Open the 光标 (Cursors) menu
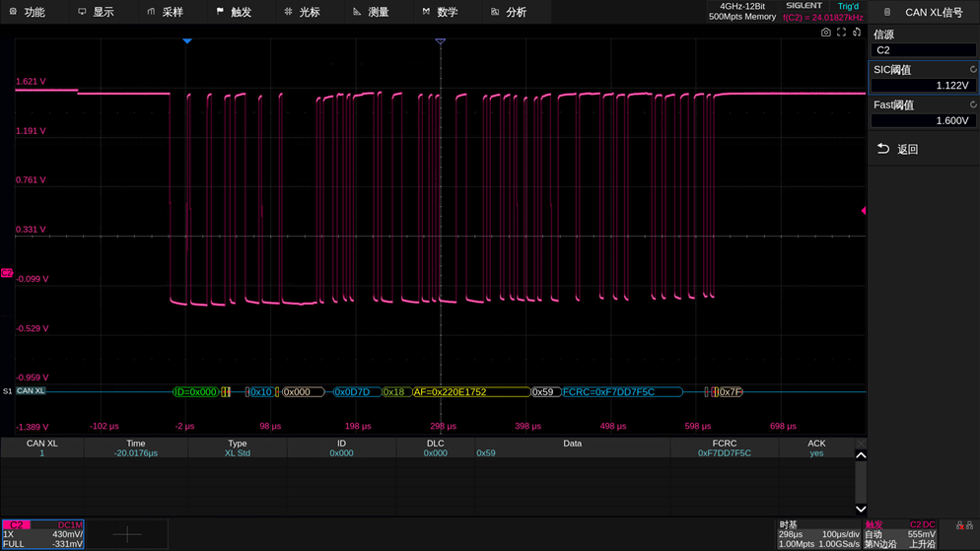Viewport: 980px width, 551px height. coord(303,12)
